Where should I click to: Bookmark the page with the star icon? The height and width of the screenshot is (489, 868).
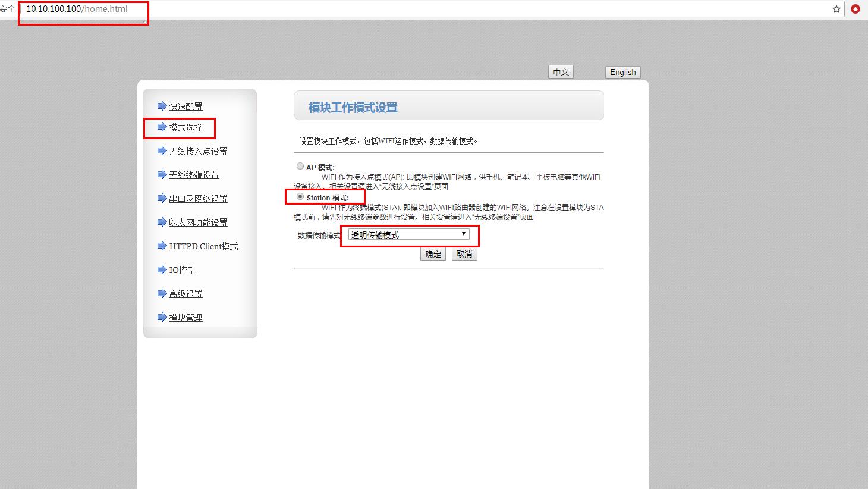(x=836, y=9)
